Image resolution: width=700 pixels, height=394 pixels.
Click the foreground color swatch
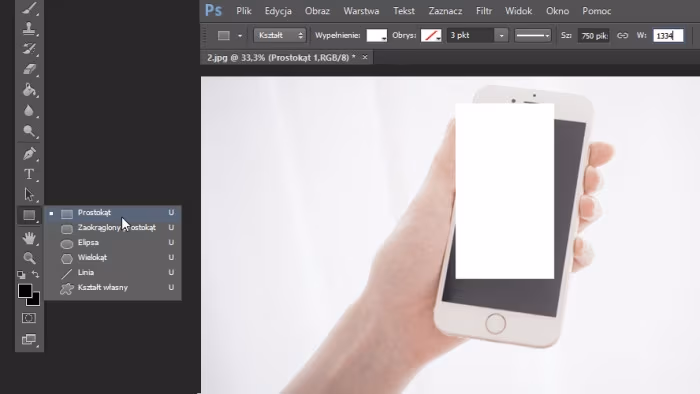click(25, 290)
